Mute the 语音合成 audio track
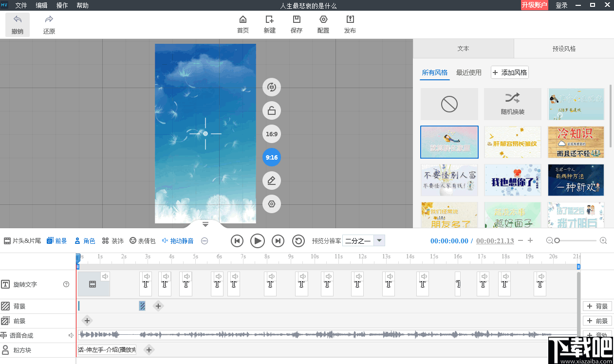This screenshot has width=614, height=364. pos(71,335)
